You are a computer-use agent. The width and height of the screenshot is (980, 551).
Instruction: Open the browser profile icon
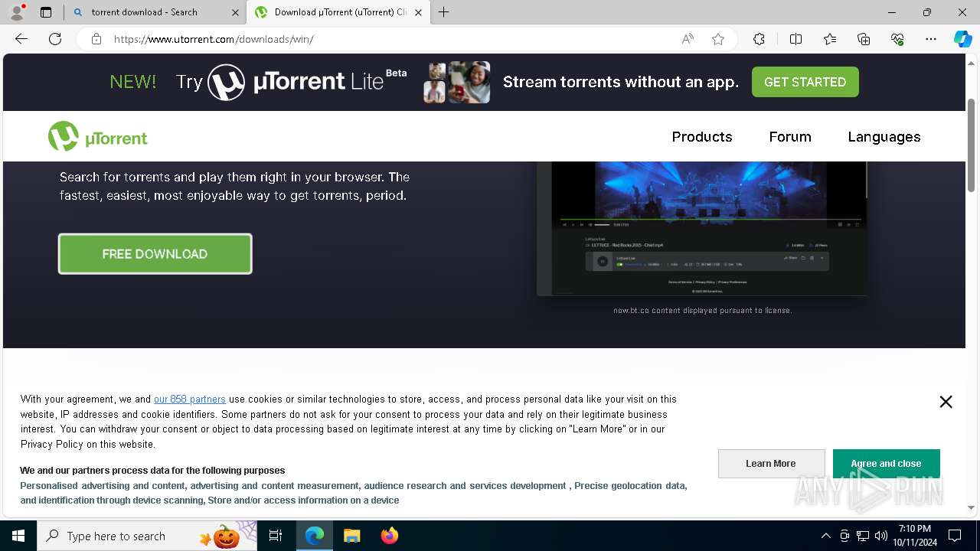coord(17,11)
